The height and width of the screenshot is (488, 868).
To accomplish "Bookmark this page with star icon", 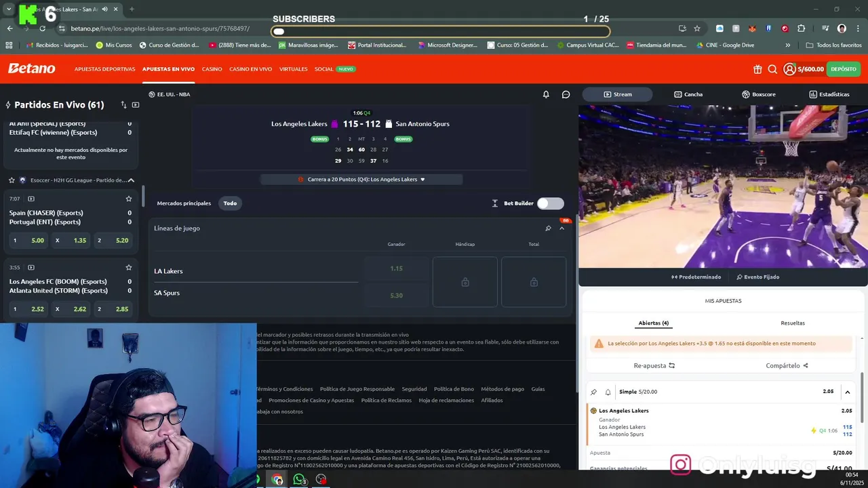I will 697,28.
